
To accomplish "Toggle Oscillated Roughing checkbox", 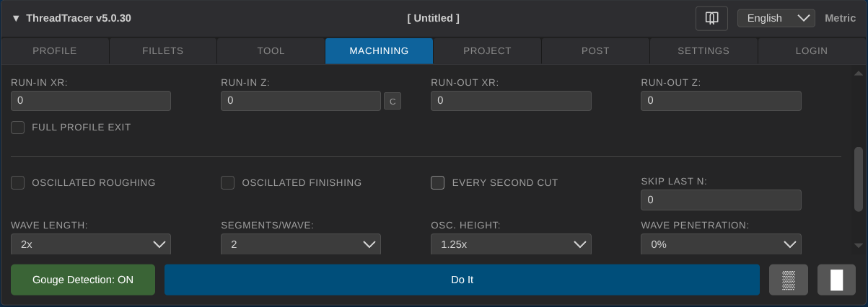I will [x=18, y=183].
